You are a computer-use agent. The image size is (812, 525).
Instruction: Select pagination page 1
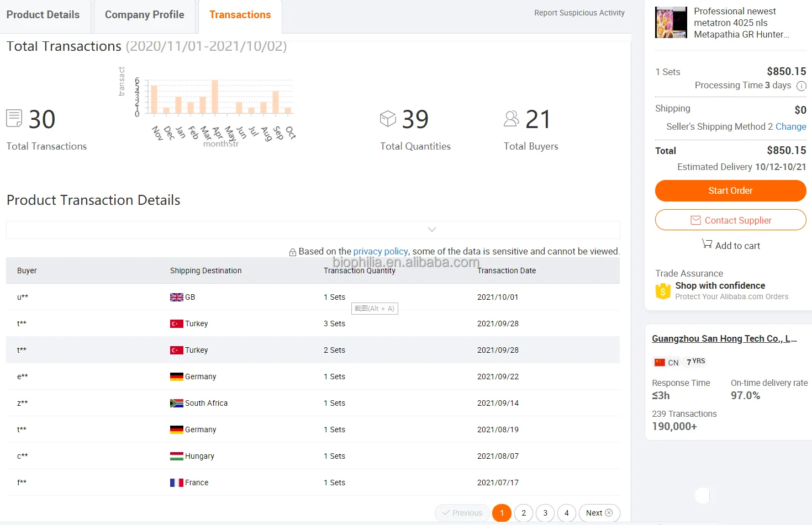[502, 513]
